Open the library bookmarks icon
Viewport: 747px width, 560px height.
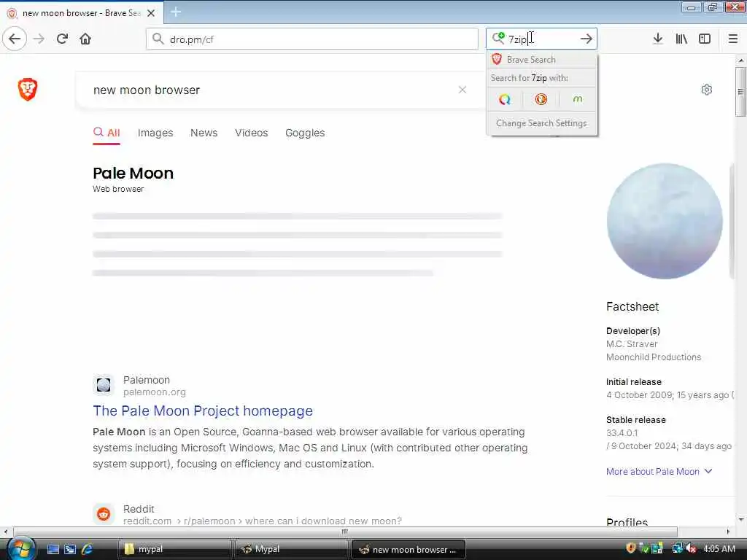coord(681,39)
